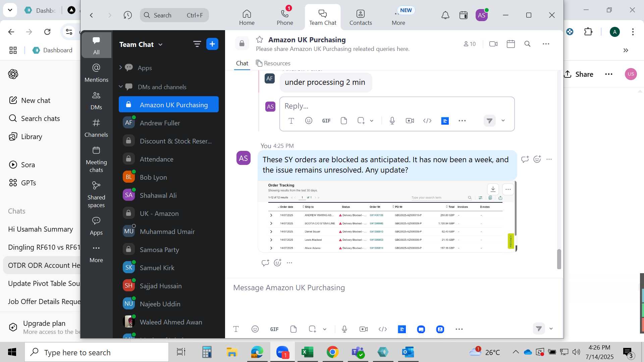Open Meeting chats in the sidebar
The image size is (644, 362).
(96, 160)
